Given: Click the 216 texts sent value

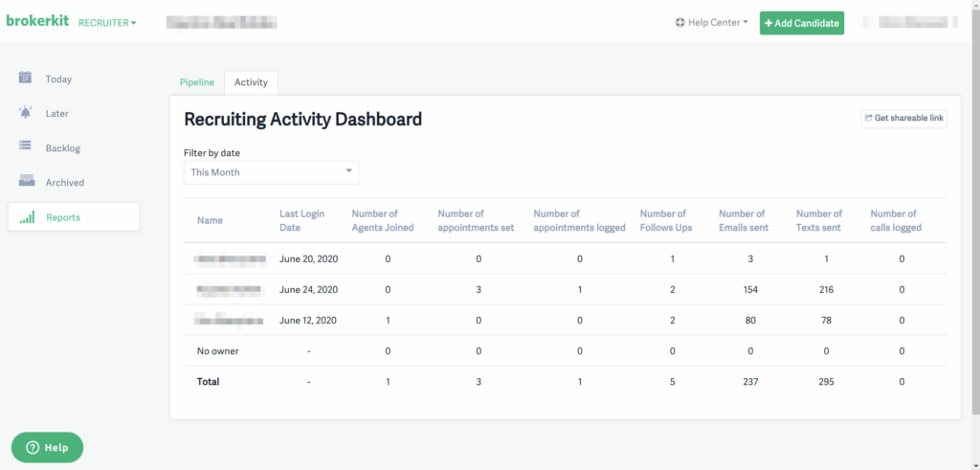Looking at the screenshot, I should pos(826,290).
